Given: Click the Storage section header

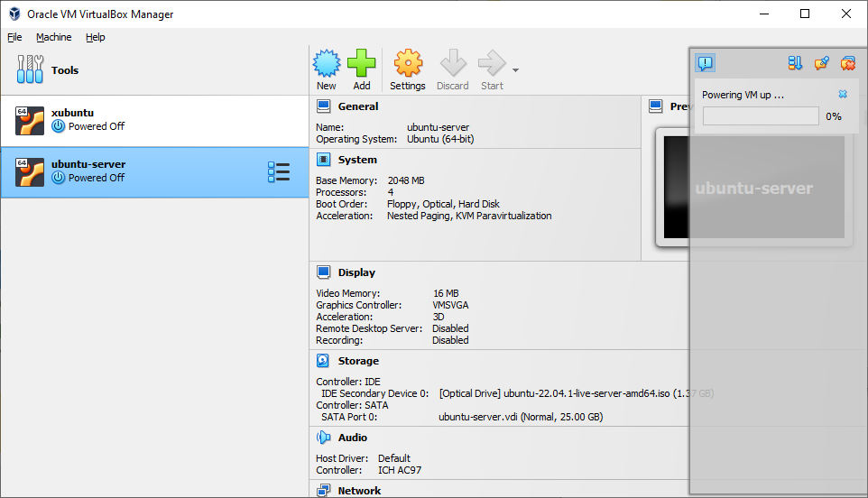Looking at the screenshot, I should tap(358, 361).
